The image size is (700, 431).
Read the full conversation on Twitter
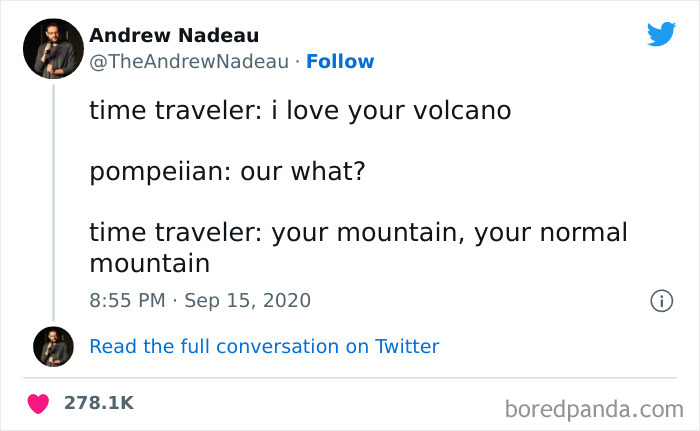coord(264,346)
